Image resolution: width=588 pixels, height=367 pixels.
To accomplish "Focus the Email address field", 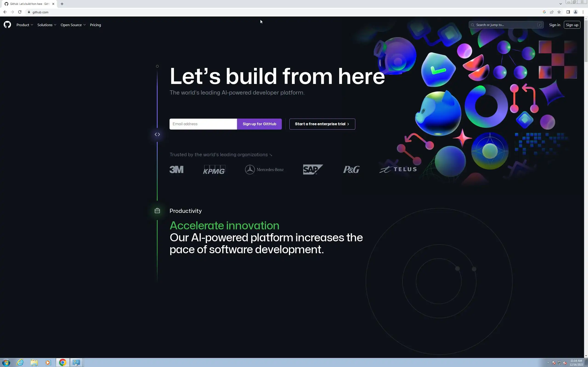I will pos(203,124).
